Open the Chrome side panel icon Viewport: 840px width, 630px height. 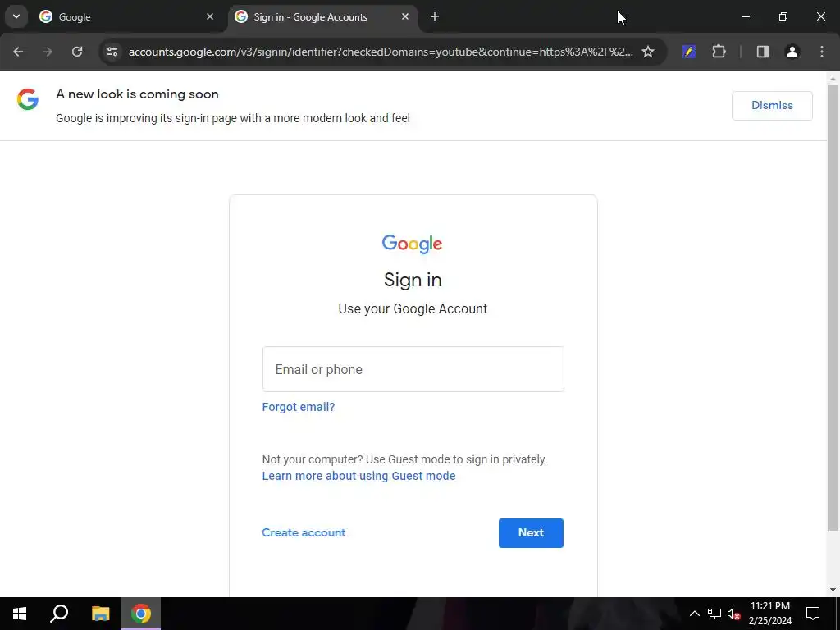(762, 52)
